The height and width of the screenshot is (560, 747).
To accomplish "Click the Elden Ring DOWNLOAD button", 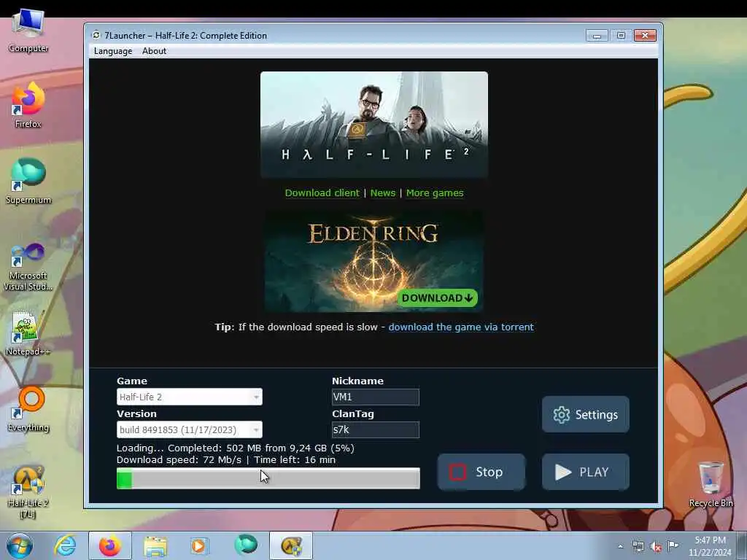I will (438, 298).
